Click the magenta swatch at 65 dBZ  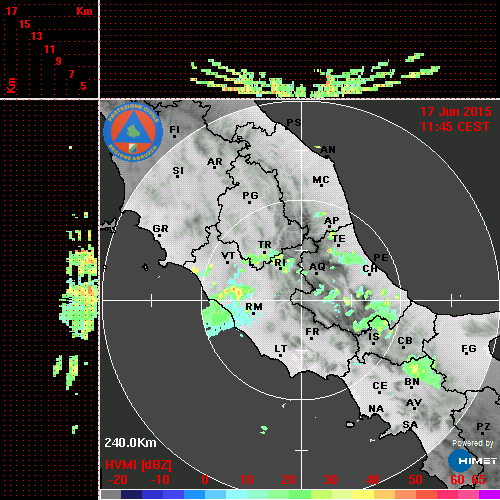(489, 494)
